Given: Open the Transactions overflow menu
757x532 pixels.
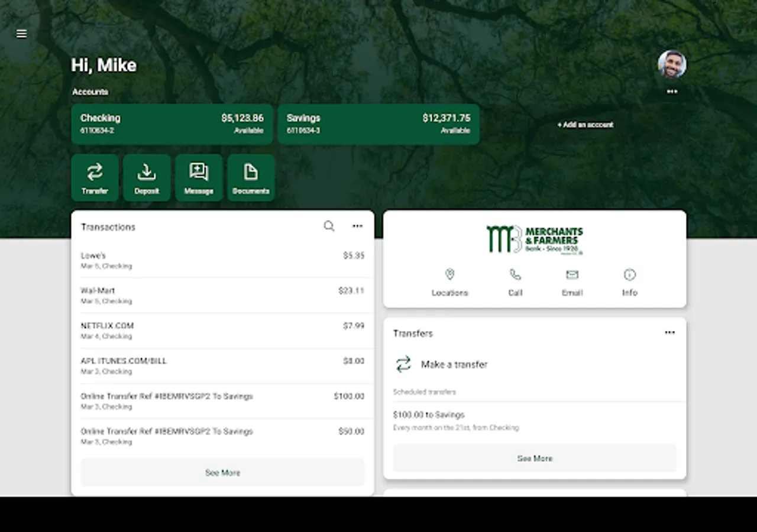Looking at the screenshot, I should (x=357, y=226).
